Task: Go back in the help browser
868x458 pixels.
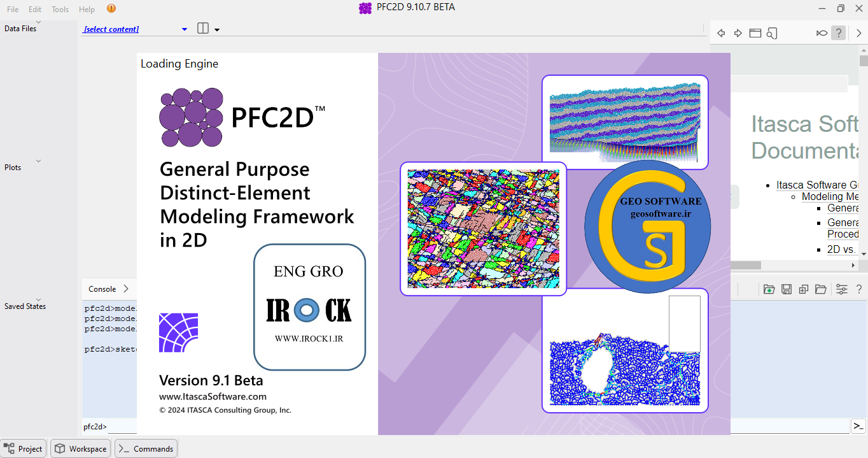Action: 721,33
